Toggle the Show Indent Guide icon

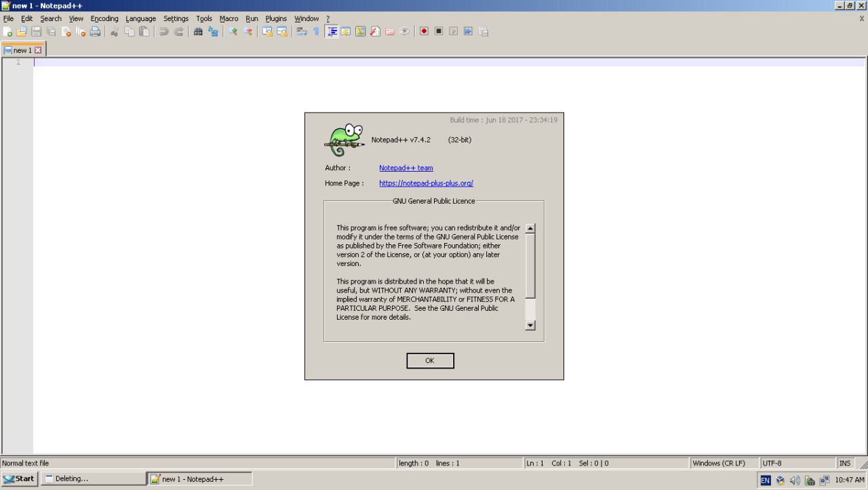point(332,31)
